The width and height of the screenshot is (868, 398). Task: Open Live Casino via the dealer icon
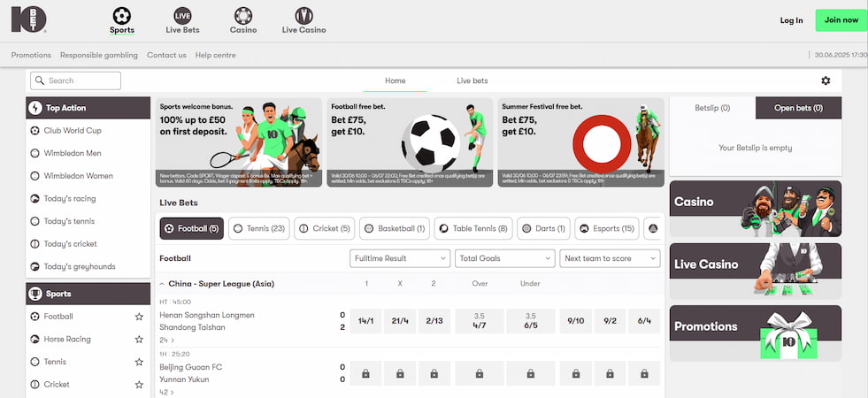(x=303, y=16)
